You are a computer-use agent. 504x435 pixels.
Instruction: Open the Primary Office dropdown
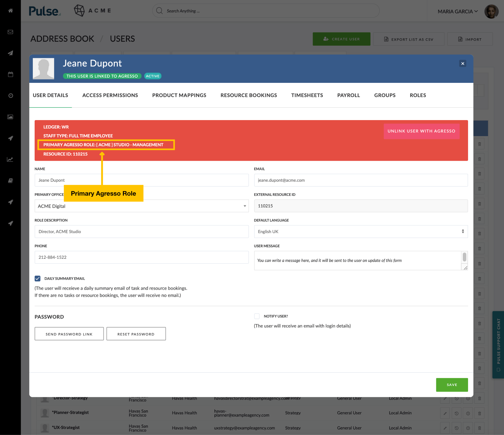(141, 206)
